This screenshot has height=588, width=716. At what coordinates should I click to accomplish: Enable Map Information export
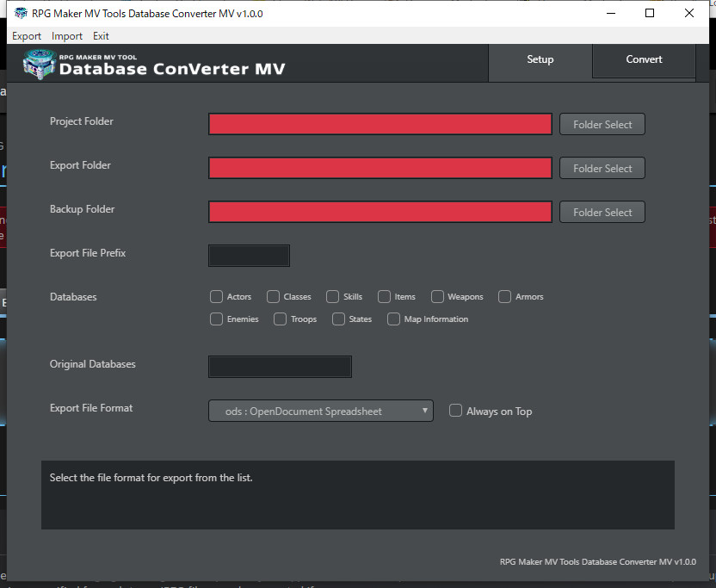click(393, 319)
